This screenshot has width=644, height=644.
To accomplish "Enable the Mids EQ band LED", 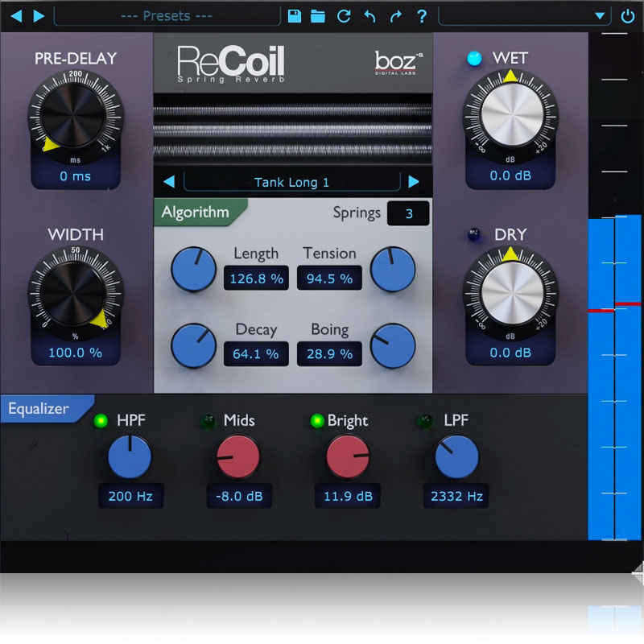I will click(208, 421).
